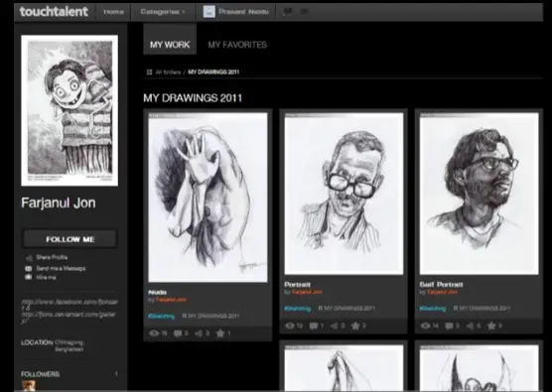Go back to All folders
The width and height of the screenshot is (552, 392).
(168, 72)
